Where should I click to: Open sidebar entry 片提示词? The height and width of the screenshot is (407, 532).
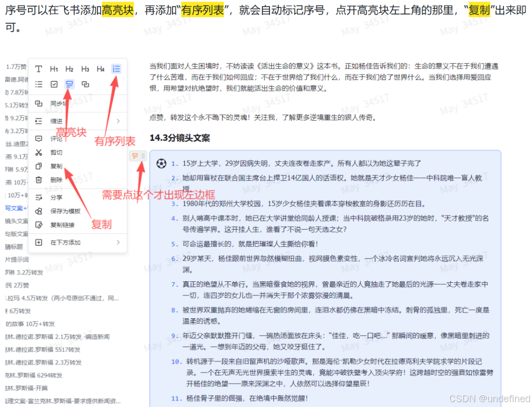point(17,260)
